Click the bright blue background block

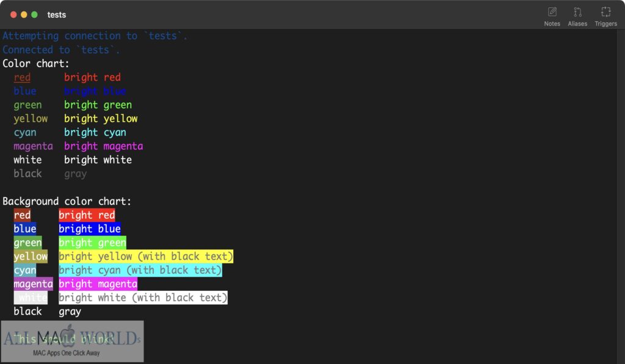(x=89, y=229)
